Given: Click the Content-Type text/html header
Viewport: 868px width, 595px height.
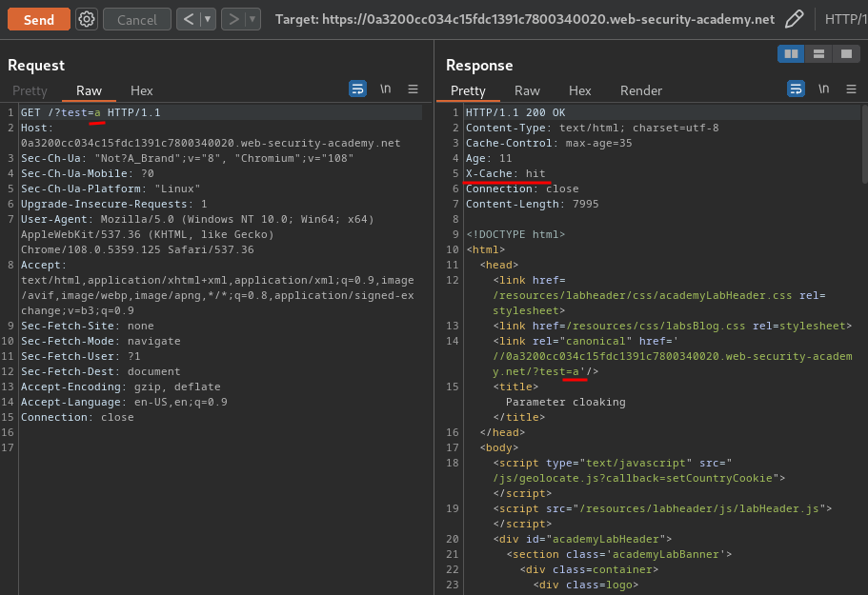Looking at the screenshot, I should click(x=593, y=128).
